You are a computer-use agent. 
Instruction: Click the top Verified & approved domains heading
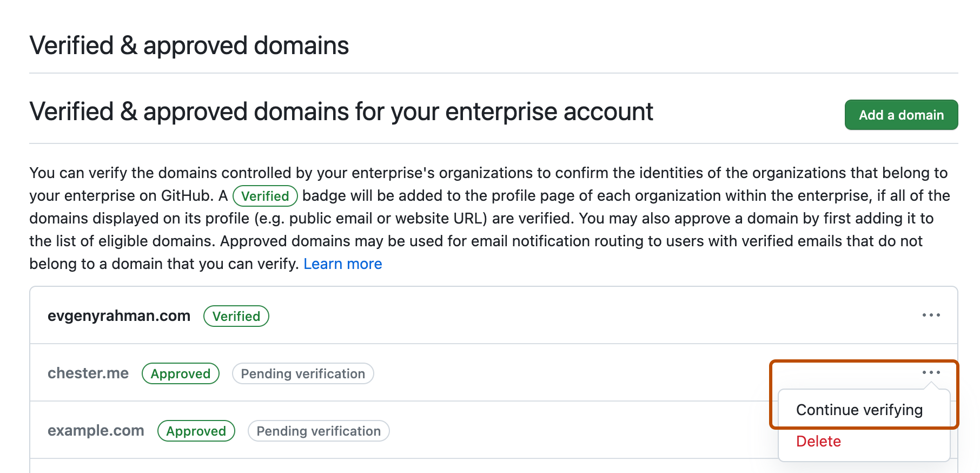[189, 45]
